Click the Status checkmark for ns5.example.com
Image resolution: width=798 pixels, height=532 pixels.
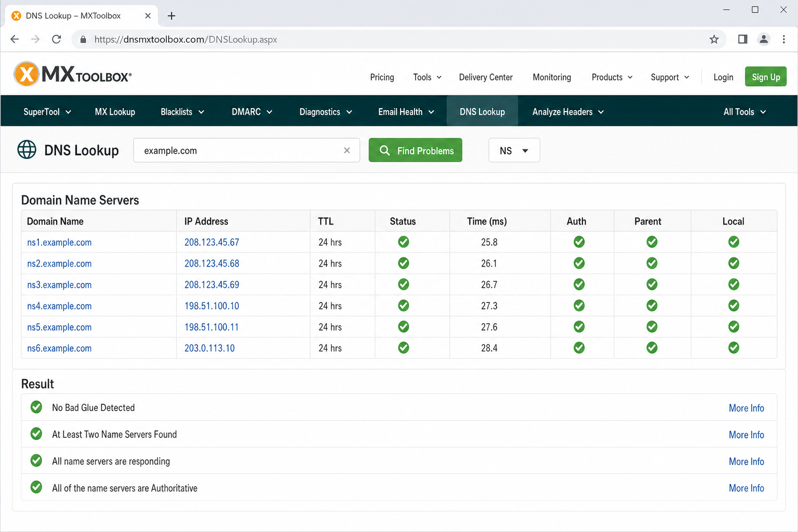[x=404, y=327]
